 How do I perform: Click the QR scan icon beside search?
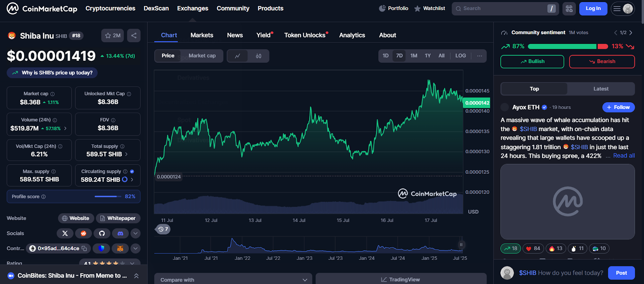tap(569, 8)
